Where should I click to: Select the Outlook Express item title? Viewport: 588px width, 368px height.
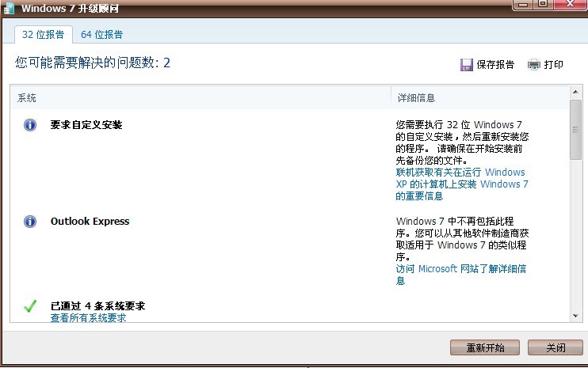(90, 222)
